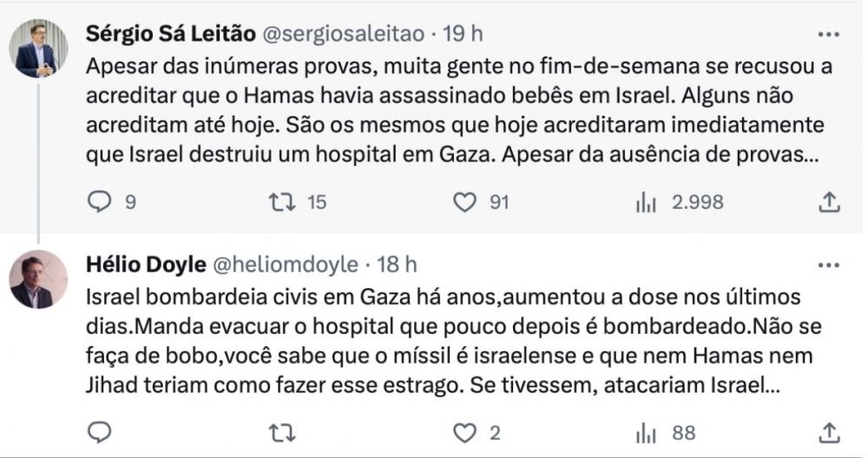This screenshot has height=458, width=868.
Task: Click the Hélio Doyle display name
Action: point(144,263)
